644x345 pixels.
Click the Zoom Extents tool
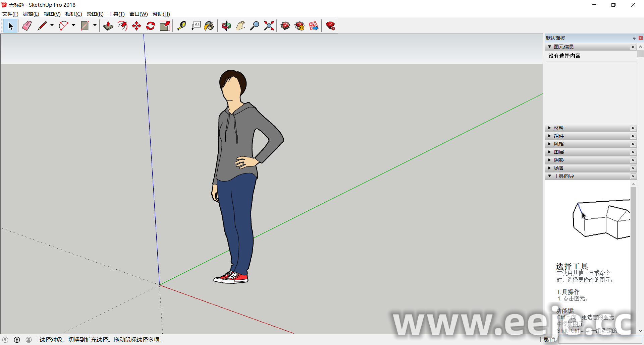[269, 26]
